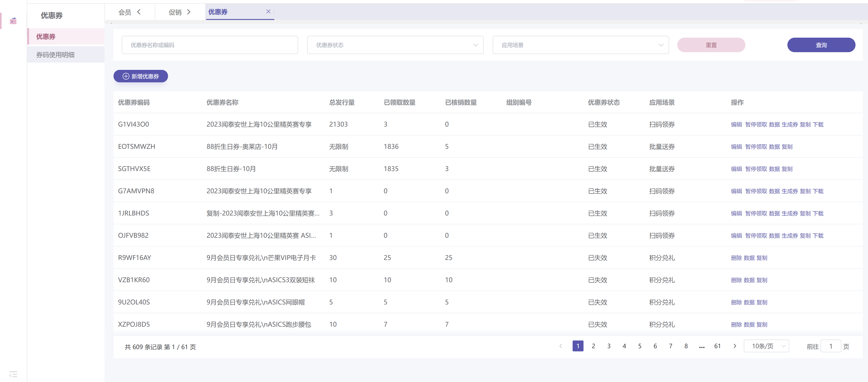
Task: Open 券码使用明细 sidebar menu item
Action: 66,54
